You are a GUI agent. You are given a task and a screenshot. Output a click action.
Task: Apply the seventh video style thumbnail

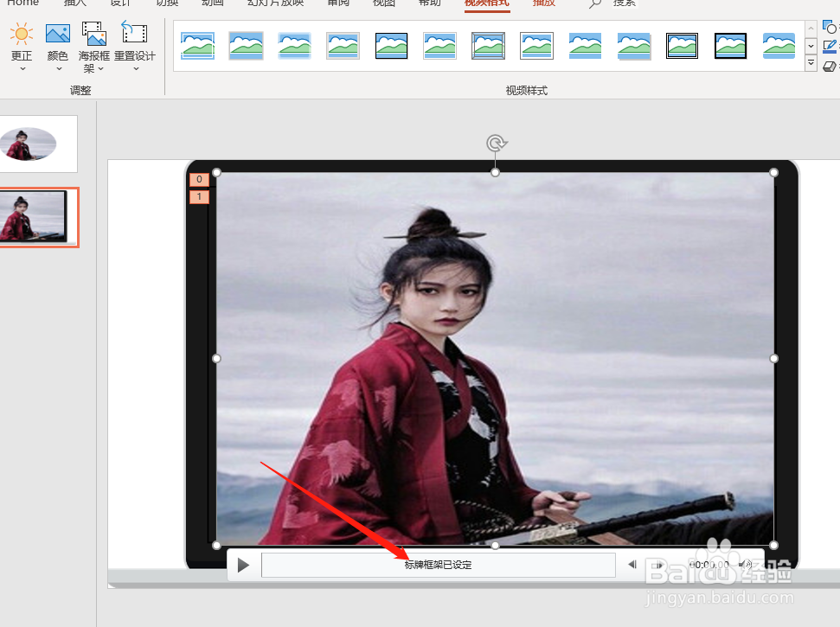point(488,46)
